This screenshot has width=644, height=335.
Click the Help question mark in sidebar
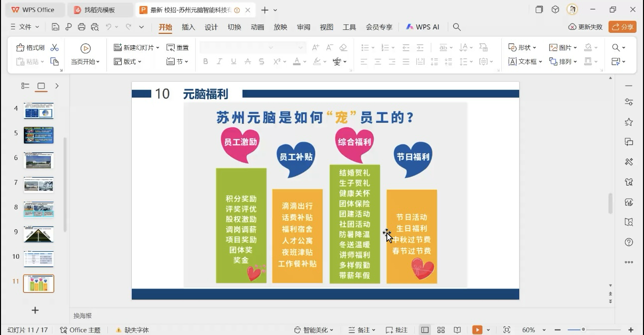(x=629, y=242)
